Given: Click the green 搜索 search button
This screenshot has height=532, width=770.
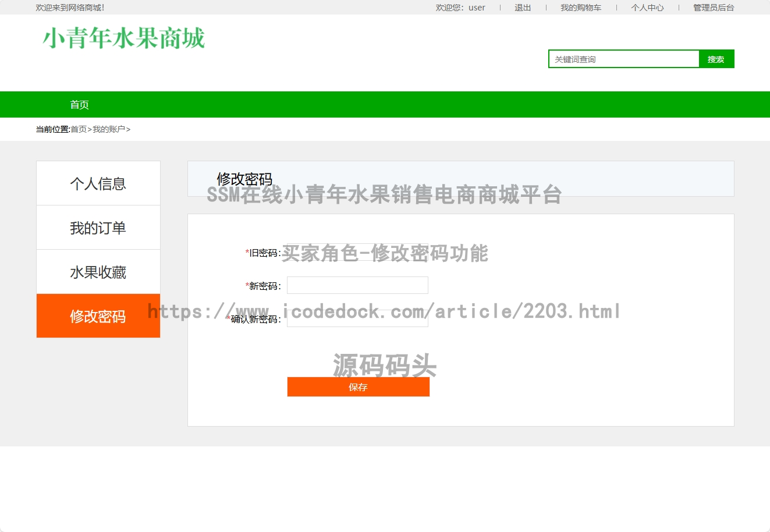Looking at the screenshot, I should 716,59.
